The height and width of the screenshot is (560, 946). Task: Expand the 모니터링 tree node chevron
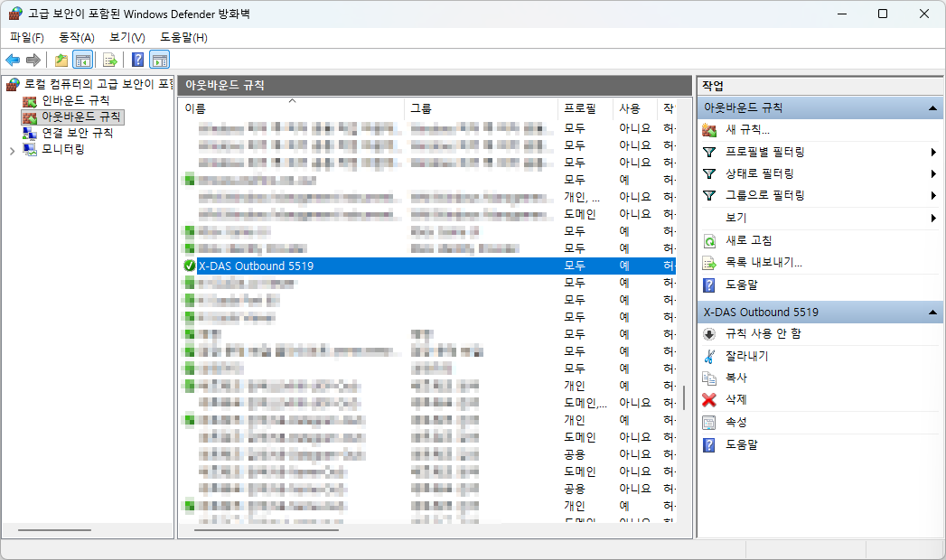pyautogui.click(x=12, y=150)
